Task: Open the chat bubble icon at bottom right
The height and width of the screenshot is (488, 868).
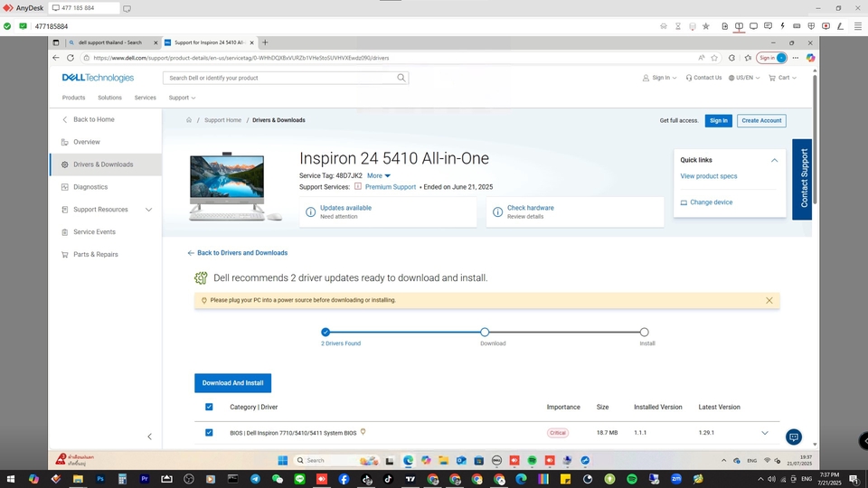Action: click(794, 437)
